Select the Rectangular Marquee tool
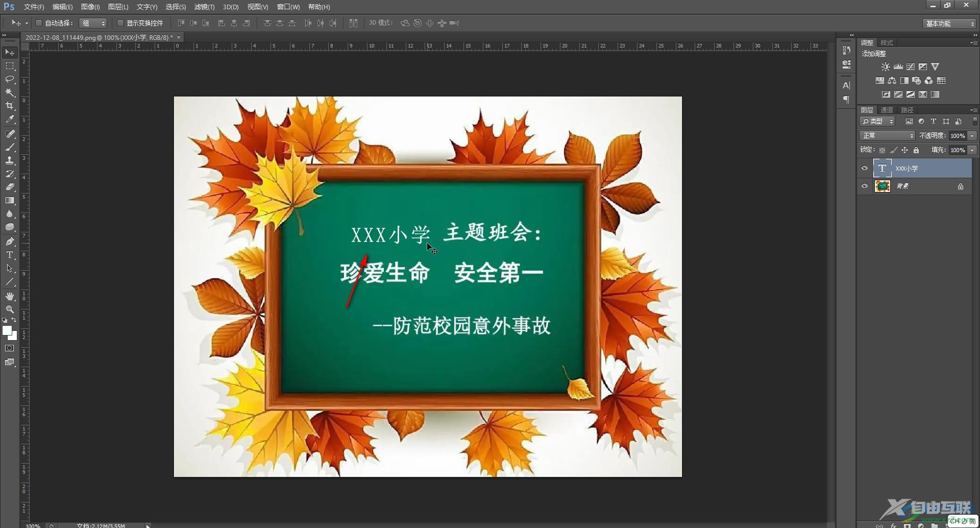Viewport: 980px width, 528px height. [10, 66]
